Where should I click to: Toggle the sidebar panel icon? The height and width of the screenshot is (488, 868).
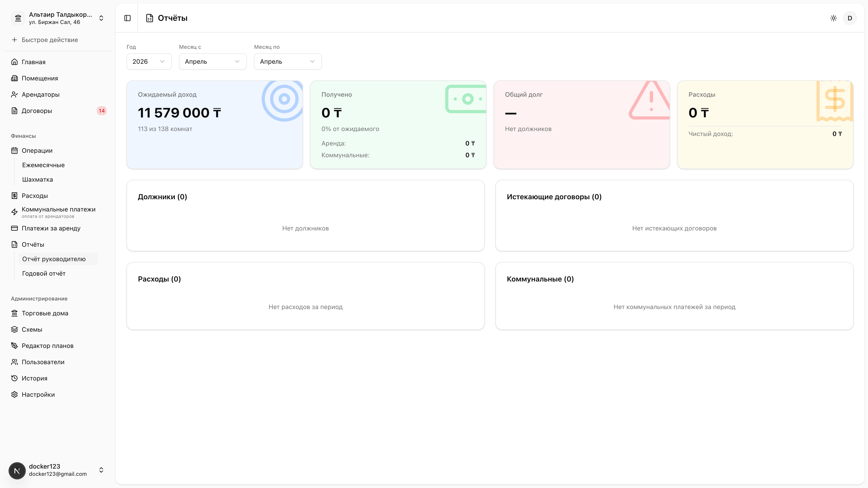coord(127,18)
